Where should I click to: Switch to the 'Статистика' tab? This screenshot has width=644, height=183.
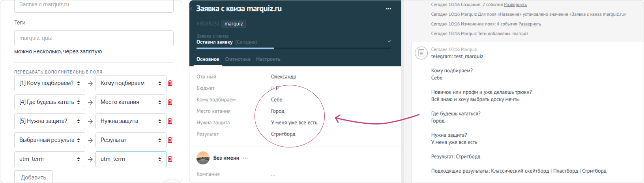238,59
